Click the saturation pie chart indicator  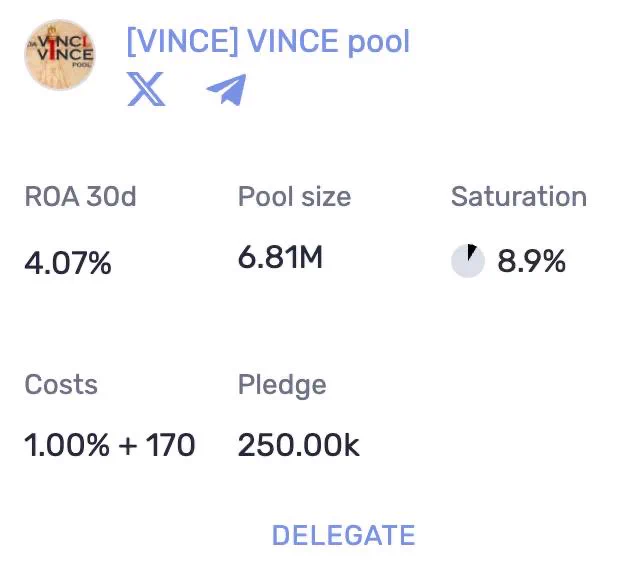468,261
